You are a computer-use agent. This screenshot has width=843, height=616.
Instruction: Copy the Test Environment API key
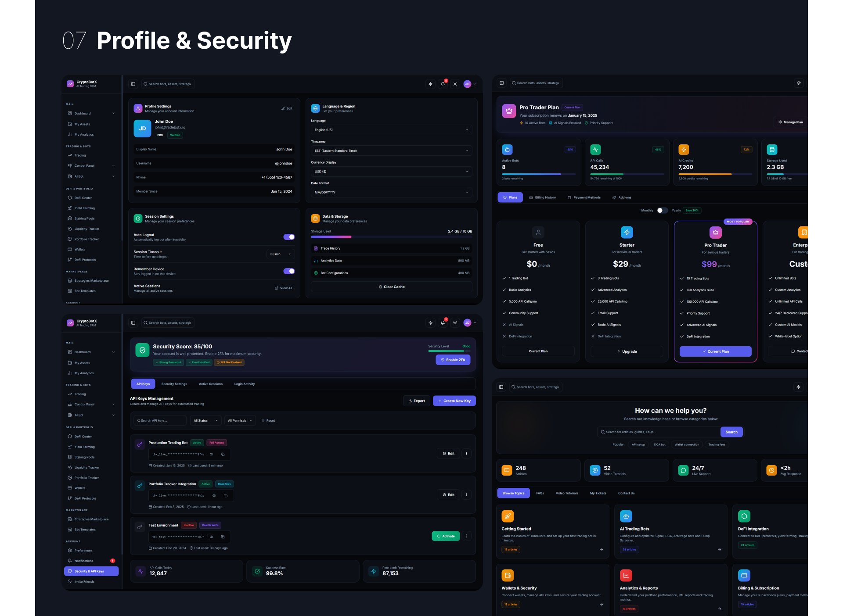[x=223, y=537]
